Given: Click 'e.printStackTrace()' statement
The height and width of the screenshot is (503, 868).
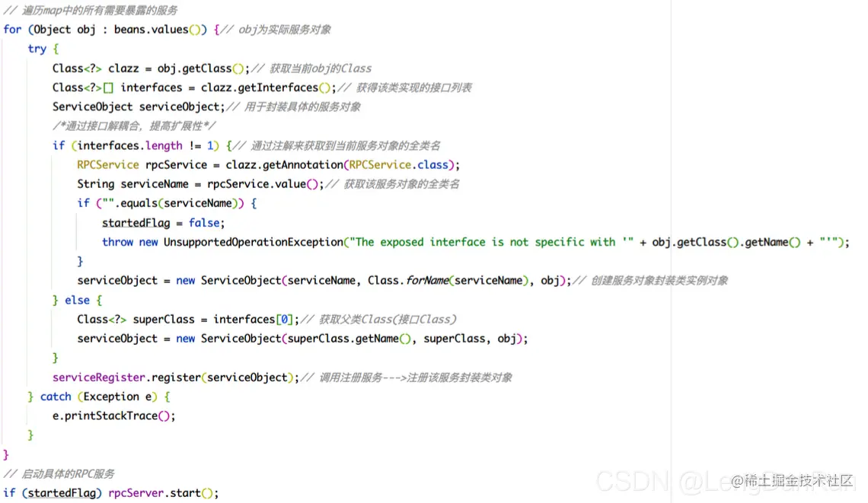Looking at the screenshot, I should click(113, 415).
